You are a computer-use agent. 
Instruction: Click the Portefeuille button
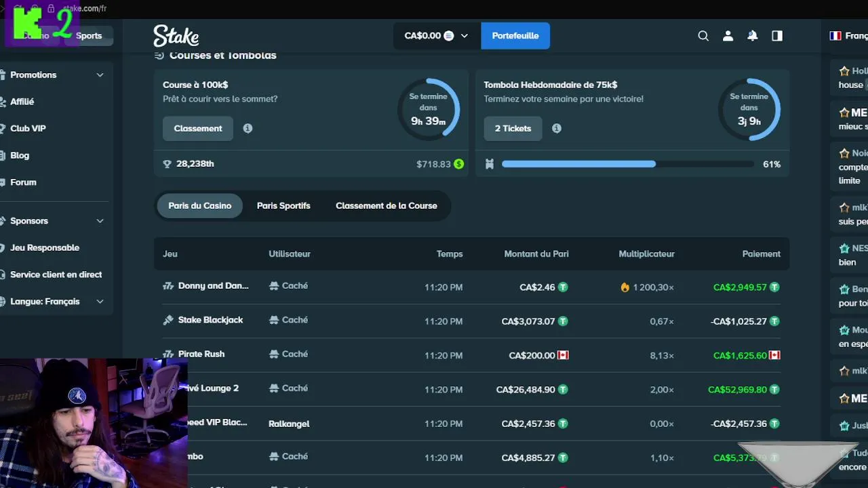(x=515, y=36)
